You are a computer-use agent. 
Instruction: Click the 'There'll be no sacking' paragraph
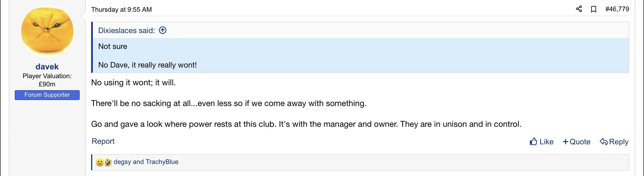(x=228, y=103)
